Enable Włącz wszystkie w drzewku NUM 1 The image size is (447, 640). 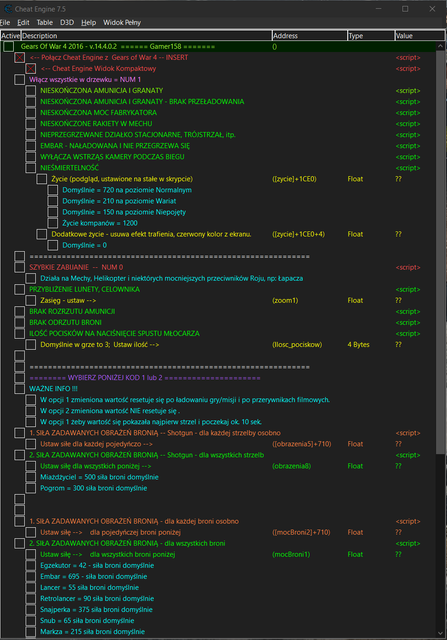(20, 80)
